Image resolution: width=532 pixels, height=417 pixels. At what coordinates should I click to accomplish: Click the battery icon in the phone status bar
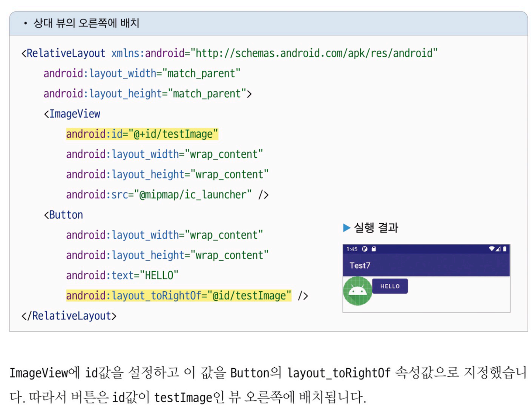[504, 249]
